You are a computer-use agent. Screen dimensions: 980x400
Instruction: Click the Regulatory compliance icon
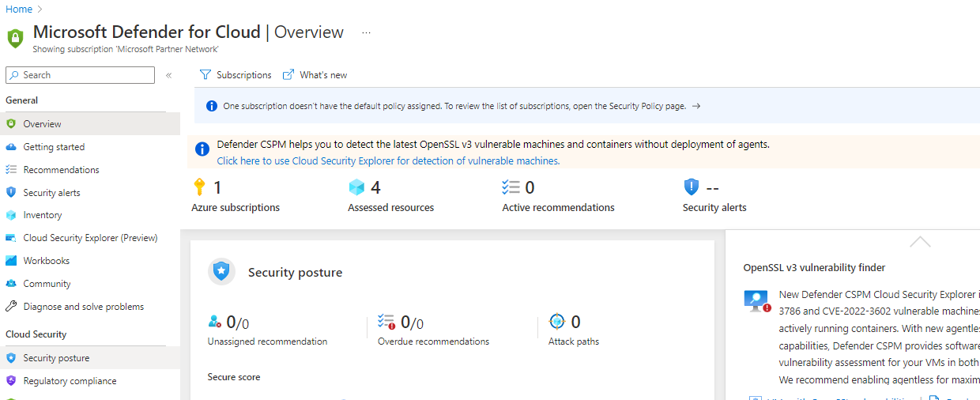pyautogui.click(x=11, y=381)
